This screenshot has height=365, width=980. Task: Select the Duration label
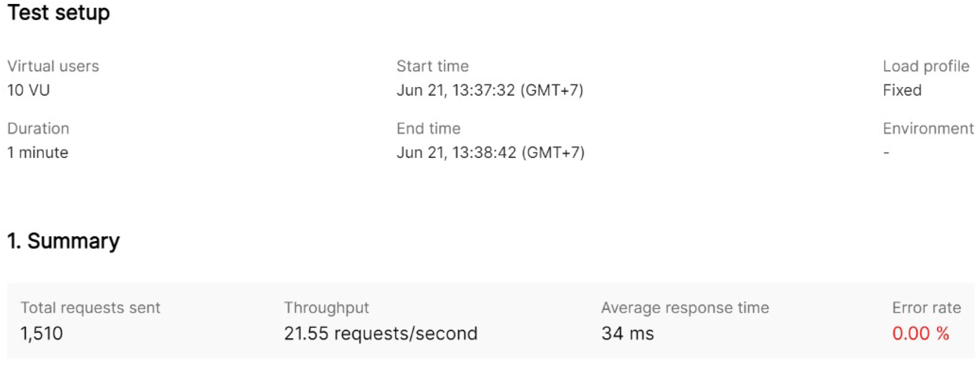[38, 129]
